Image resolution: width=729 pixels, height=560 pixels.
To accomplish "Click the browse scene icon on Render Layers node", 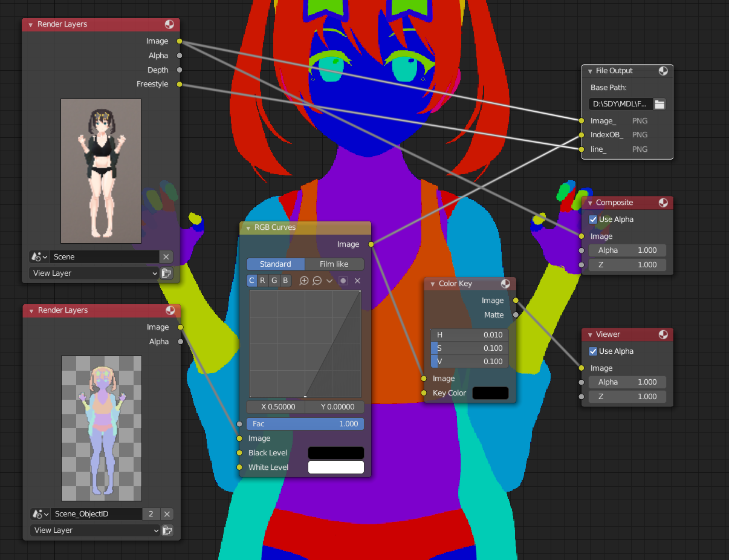I will (x=37, y=256).
